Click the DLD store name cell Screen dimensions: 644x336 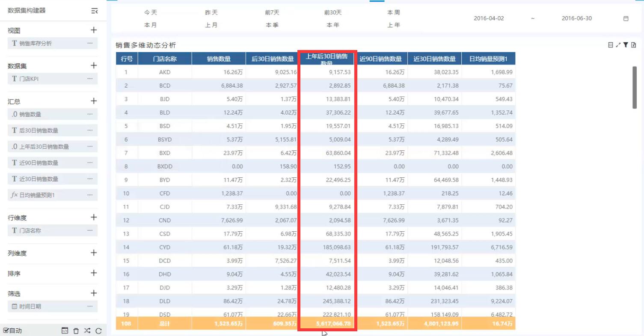pos(165,301)
